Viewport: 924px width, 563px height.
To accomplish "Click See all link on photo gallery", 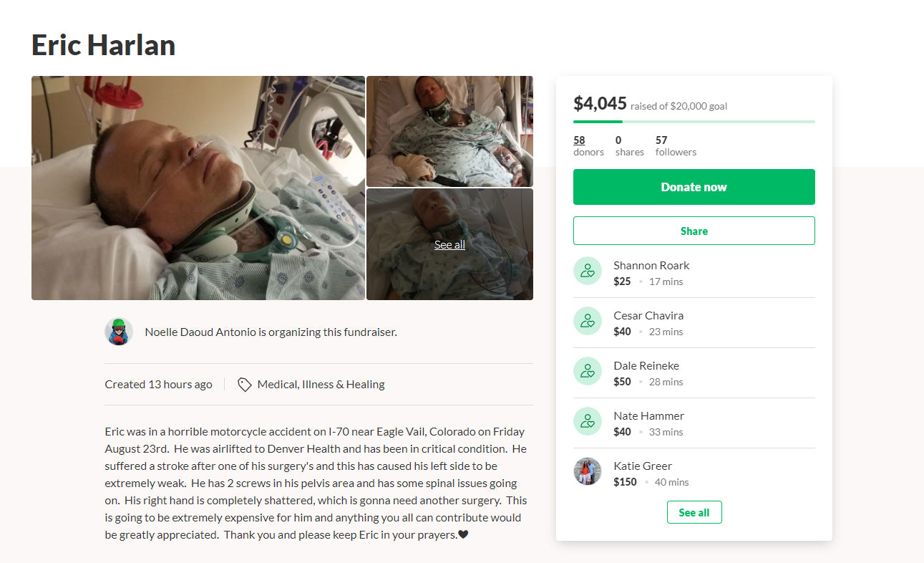I will tap(449, 245).
